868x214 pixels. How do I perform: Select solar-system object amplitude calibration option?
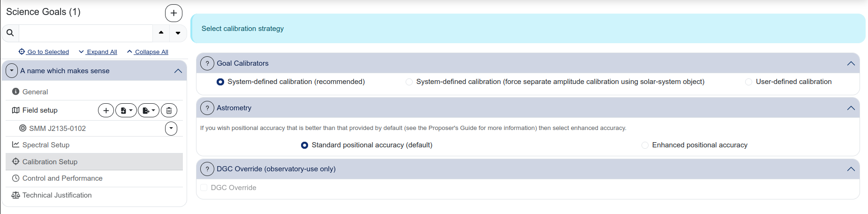tap(409, 82)
